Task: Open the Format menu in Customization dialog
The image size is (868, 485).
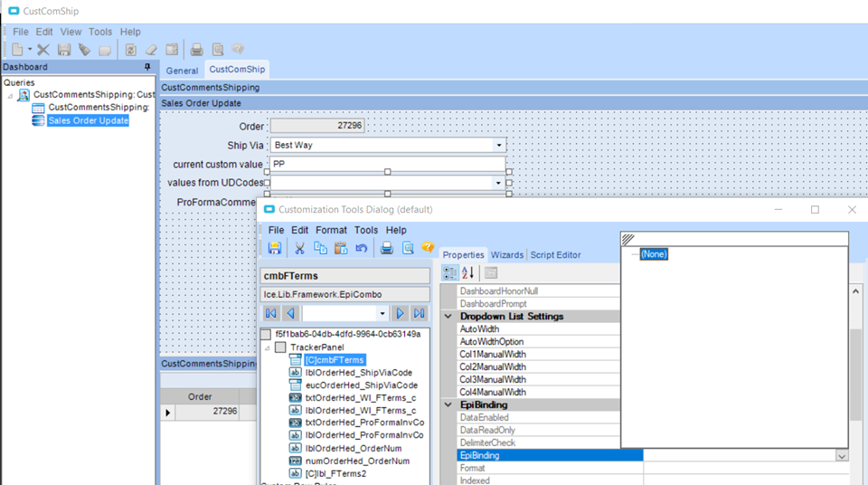Action: pos(331,230)
